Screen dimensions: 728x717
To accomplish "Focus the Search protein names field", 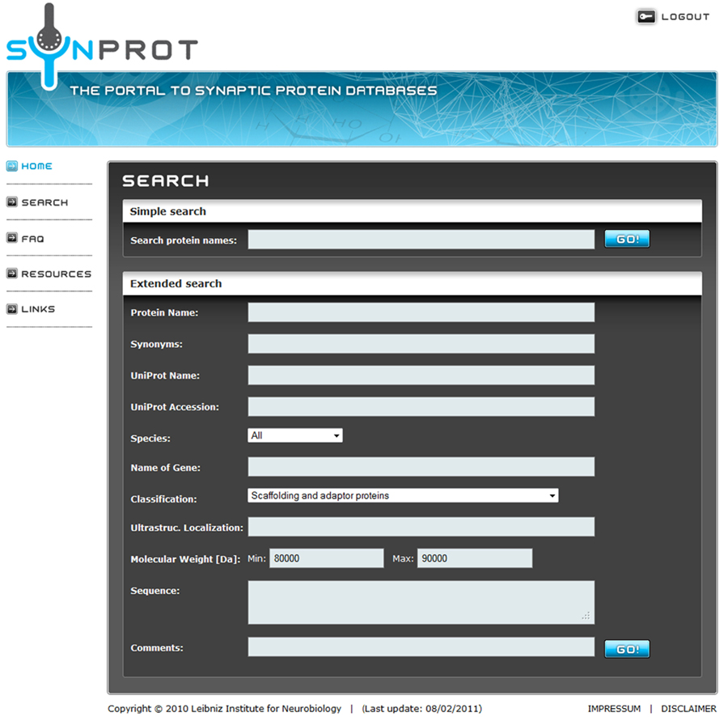I will click(421, 240).
